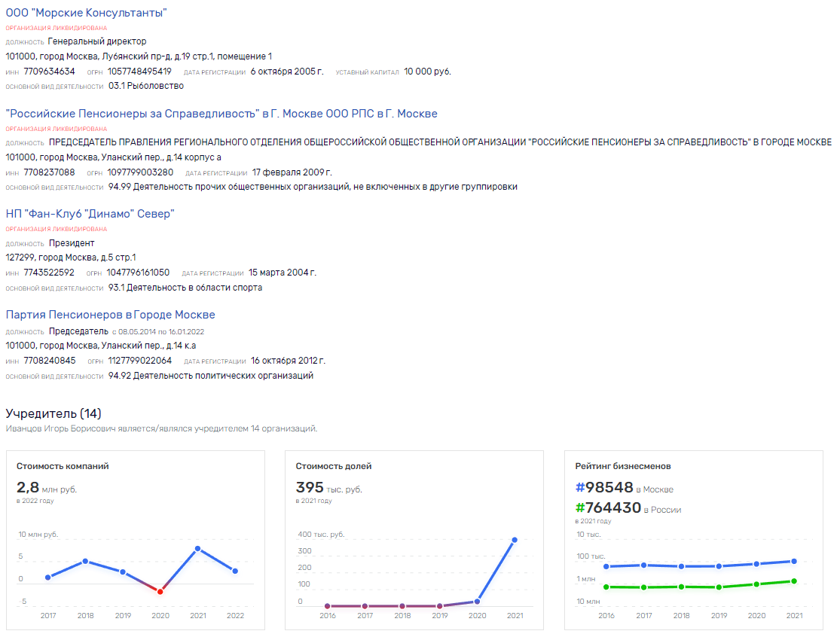
Task: Click address 127299, город Москва, д.5 стр.1
Action: [x=71, y=258]
